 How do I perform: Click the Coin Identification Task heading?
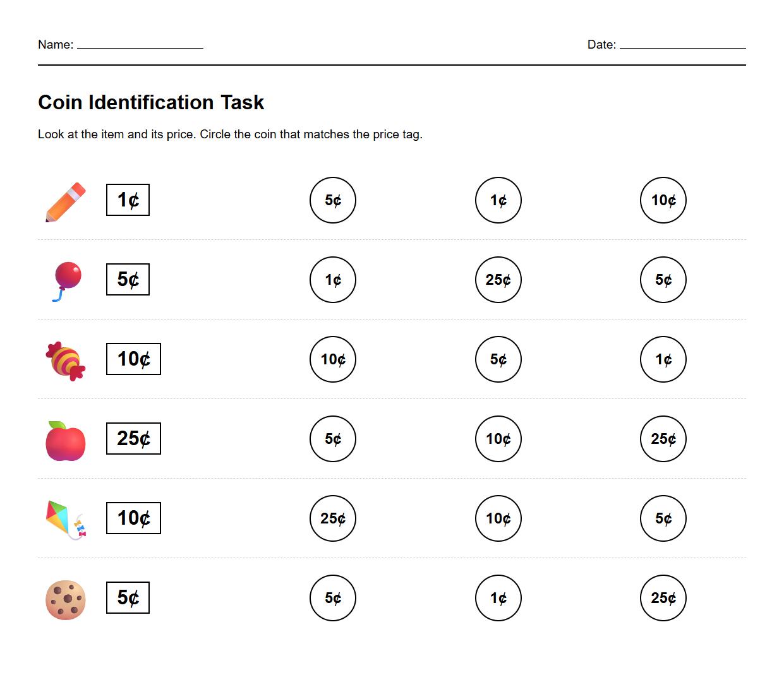click(x=151, y=102)
